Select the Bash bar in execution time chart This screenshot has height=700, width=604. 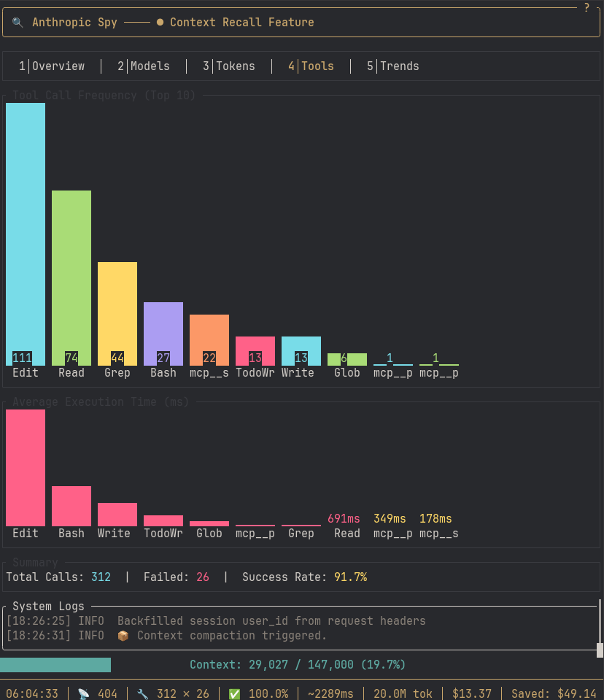tap(71, 504)
